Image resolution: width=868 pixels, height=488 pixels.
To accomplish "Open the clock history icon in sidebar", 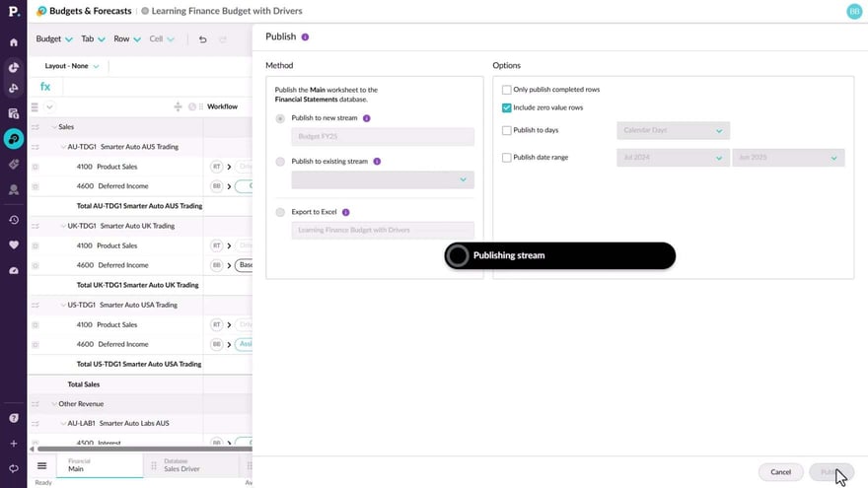I will click(13, 220).
